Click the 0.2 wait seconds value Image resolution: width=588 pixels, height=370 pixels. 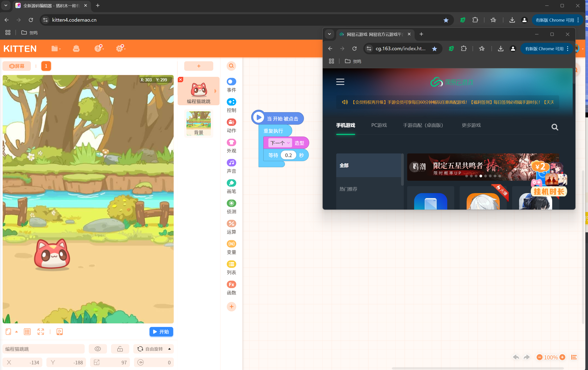point(288,155)
